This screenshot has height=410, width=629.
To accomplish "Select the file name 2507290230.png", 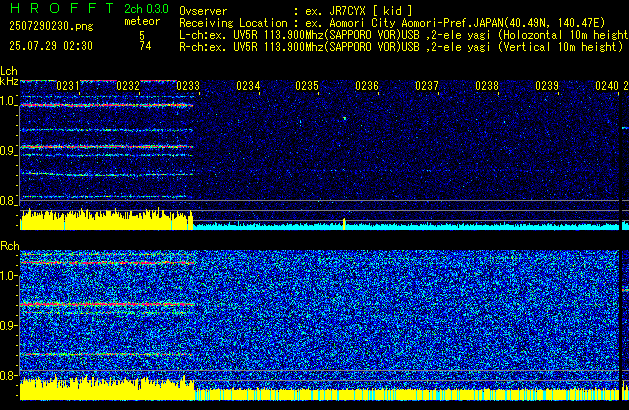I will coord(51,26).
